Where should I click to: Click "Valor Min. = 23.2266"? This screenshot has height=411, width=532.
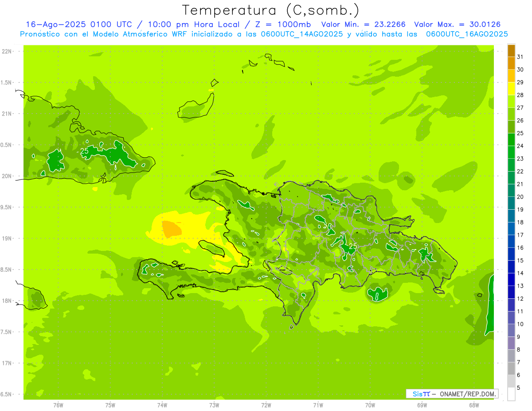tap(364, 24)
